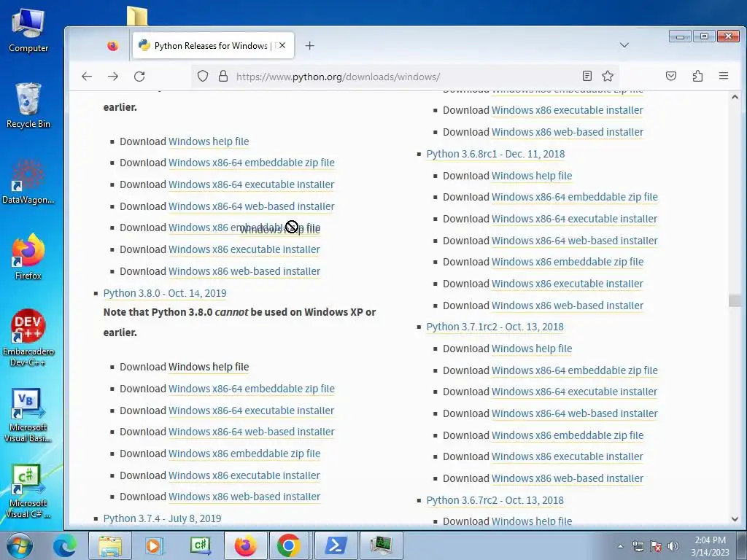Click the scrollbar down arrow
The height and width of the screenshot is (560, 747).
tap(735, 519)
